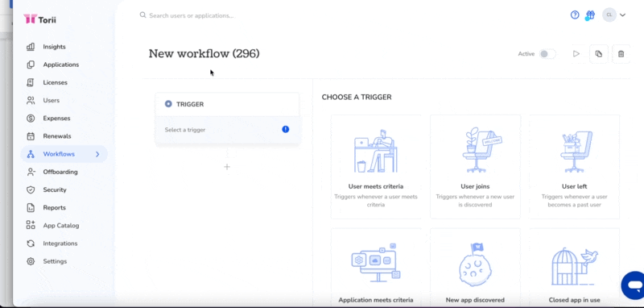
Task: Select the New app discovered trigger
Action: 475,268
